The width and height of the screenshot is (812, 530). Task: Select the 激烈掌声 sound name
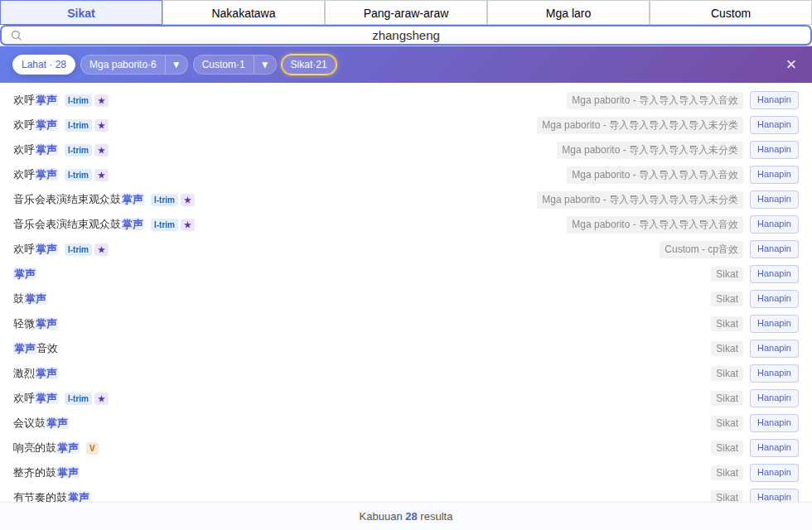(35, 373)
